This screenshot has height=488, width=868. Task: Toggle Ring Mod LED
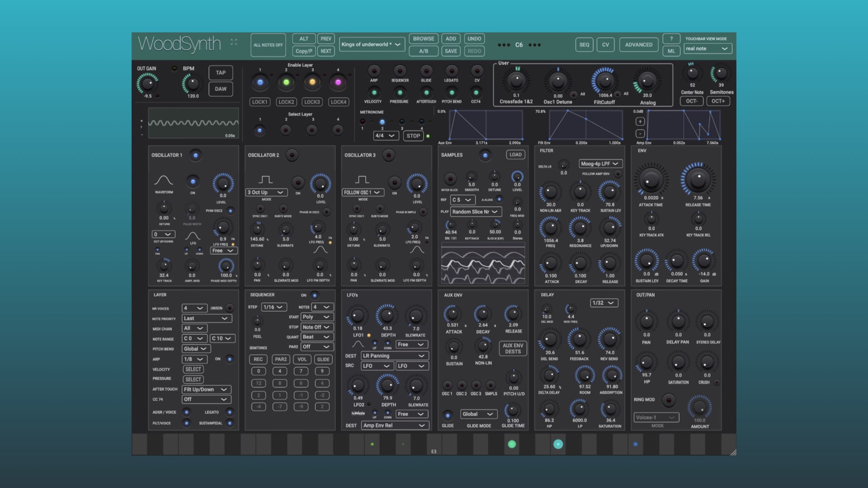tap(668, 400)
